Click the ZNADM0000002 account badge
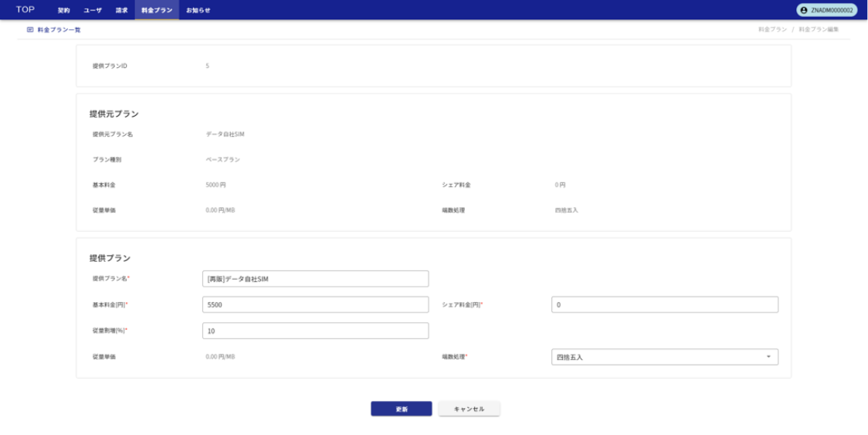 tap(826, 10)
